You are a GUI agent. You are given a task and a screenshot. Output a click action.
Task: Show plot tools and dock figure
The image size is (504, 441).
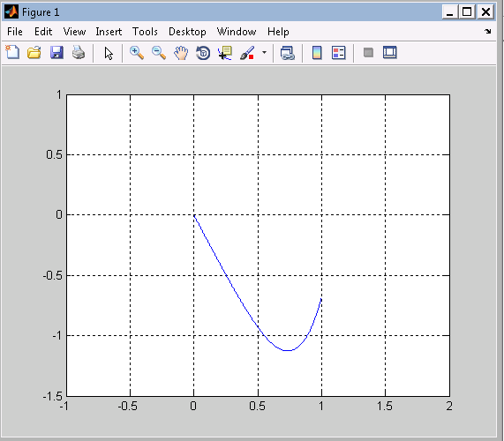[390, 52]
